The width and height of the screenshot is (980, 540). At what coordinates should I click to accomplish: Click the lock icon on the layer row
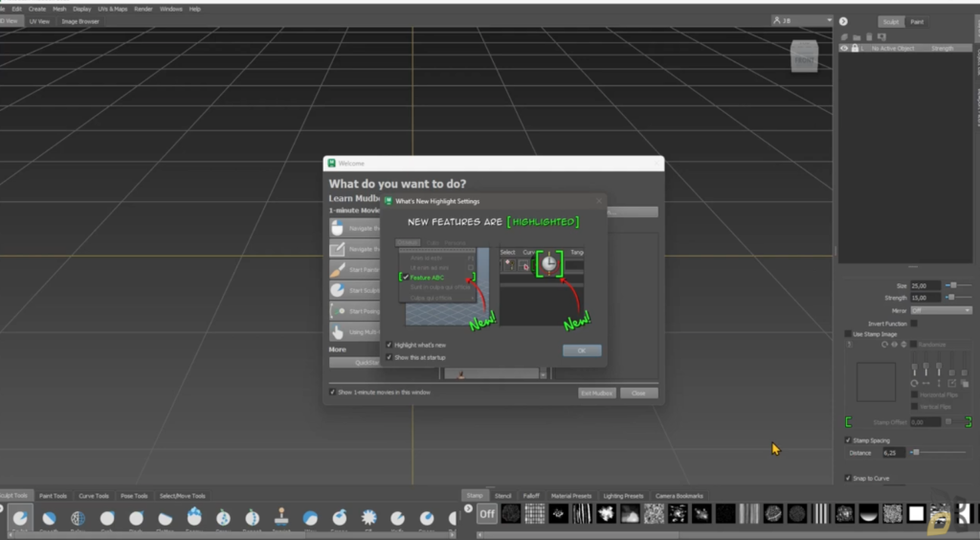tap(855, 48)
